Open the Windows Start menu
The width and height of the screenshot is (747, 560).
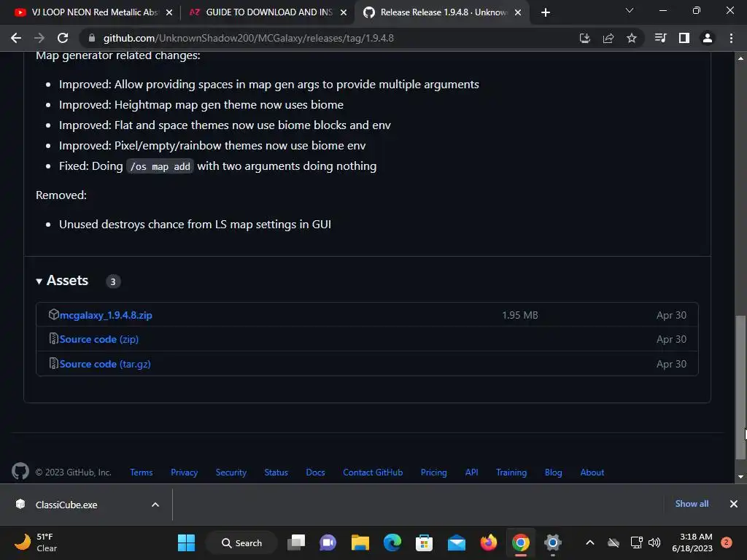click(186, 542)
